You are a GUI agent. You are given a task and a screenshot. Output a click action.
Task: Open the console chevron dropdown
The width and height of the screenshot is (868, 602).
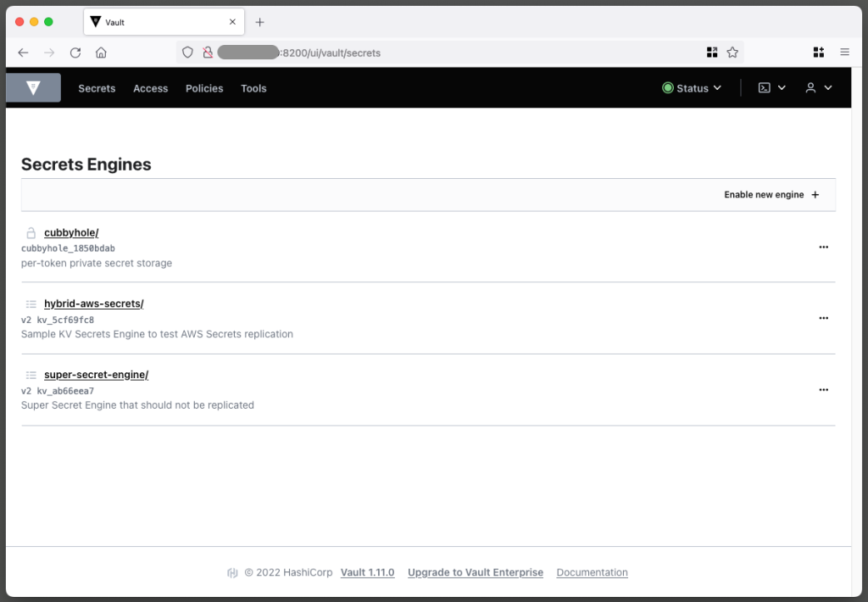click(780, 87)
